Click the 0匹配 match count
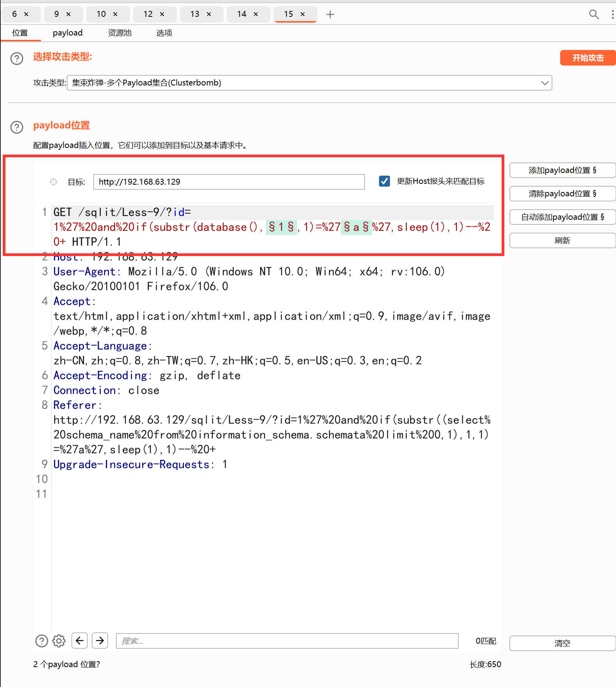The height and width of the screenshot is (687, 616). click(486, 641)
